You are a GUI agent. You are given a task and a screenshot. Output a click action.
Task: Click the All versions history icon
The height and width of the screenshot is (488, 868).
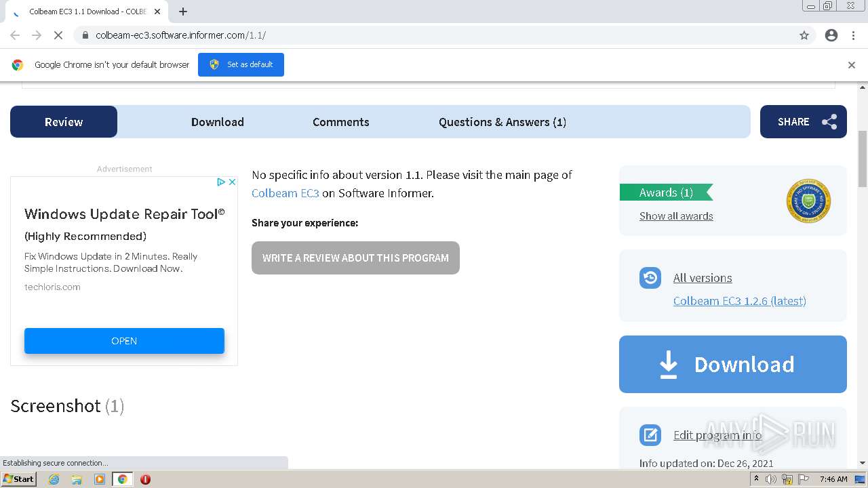[650, 277]
